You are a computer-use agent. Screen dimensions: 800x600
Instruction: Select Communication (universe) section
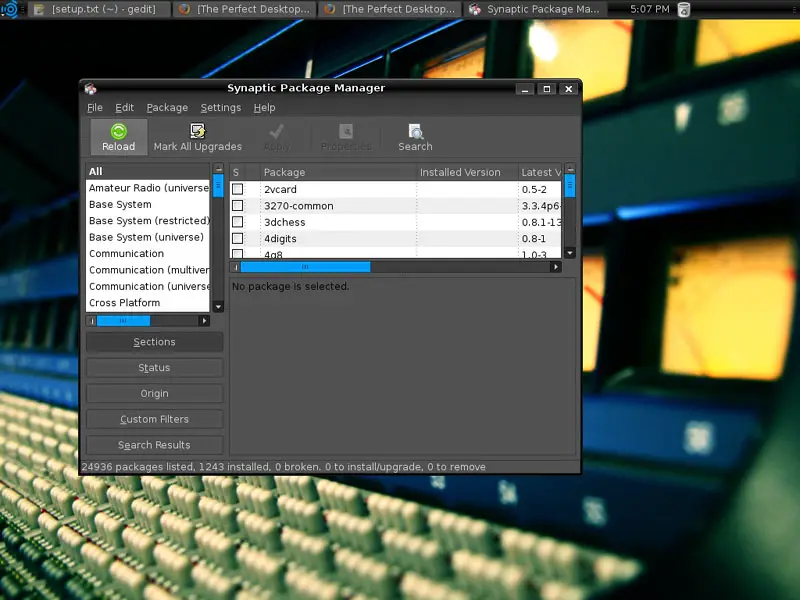pyautogui.click(x=147, y=286)
